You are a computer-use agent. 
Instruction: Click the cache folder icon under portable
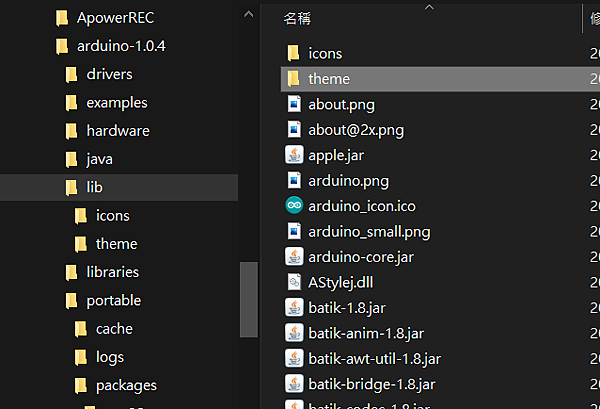81,329
